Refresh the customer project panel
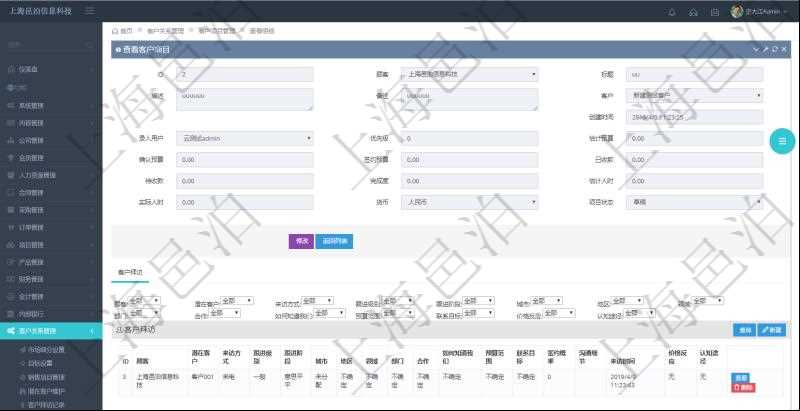The image size is (800, 411). point(774,48)
